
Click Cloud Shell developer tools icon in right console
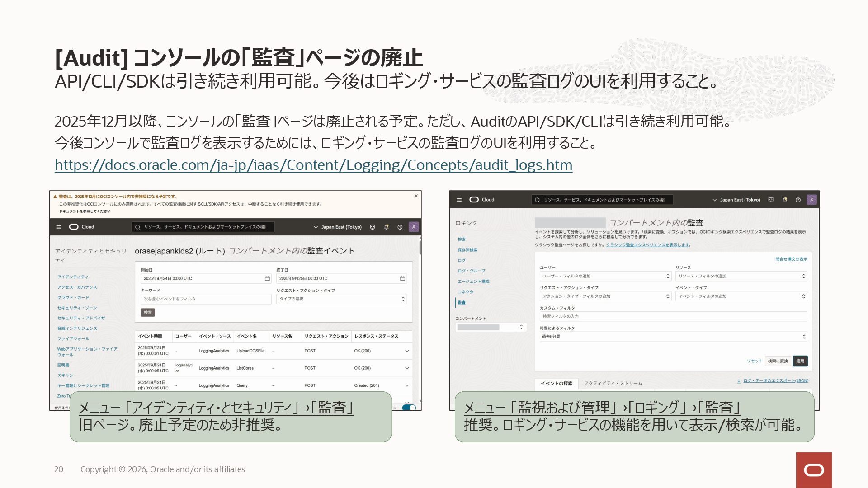click(x=771, y=200)
